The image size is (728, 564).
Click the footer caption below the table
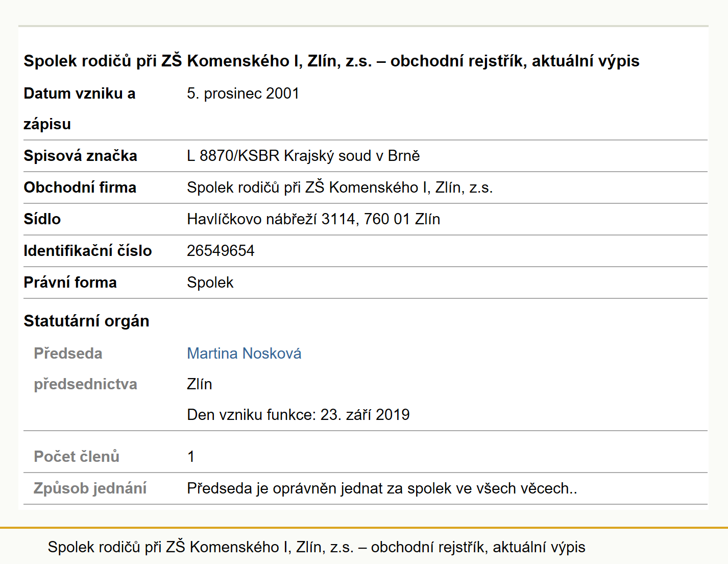point(317,547)
